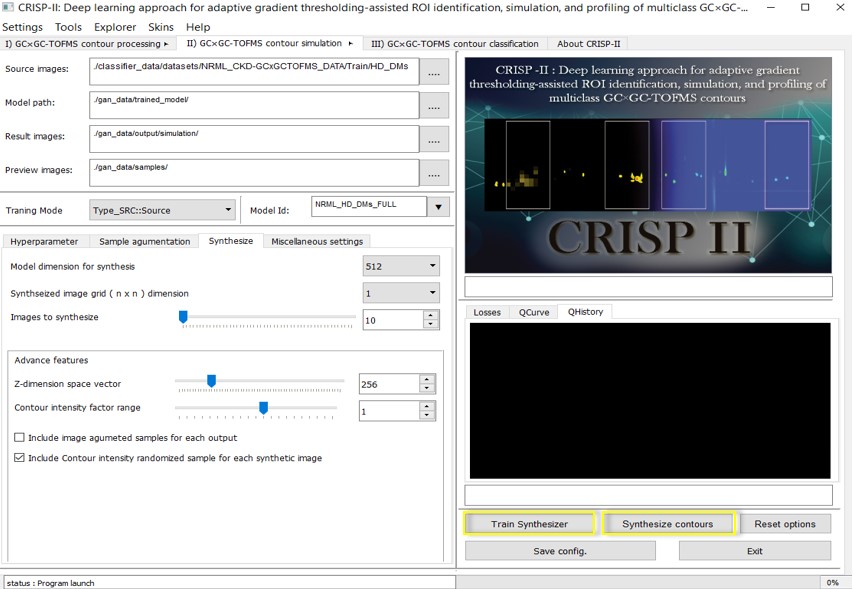Increase the Images to synthesize spinner value
This screenshot has width=854, height=589.
click(x=431, y=315)
